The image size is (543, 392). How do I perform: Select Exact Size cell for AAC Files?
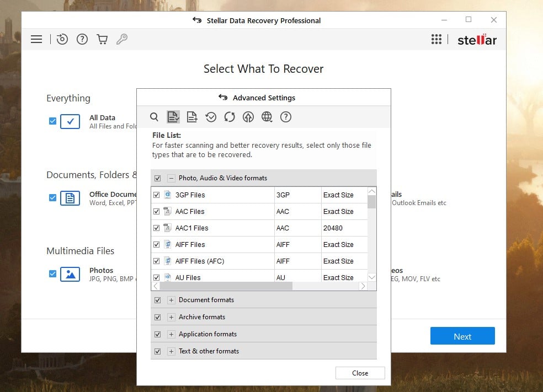(338, 211)
